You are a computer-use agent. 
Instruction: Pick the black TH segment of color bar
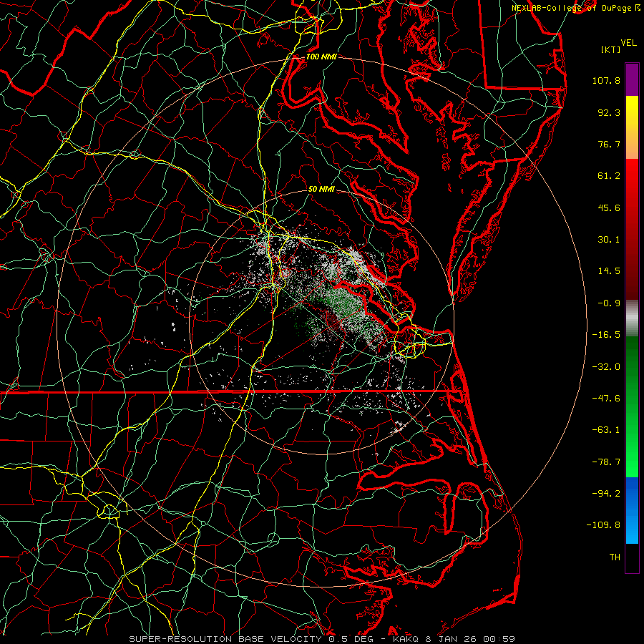coord(632,557)
